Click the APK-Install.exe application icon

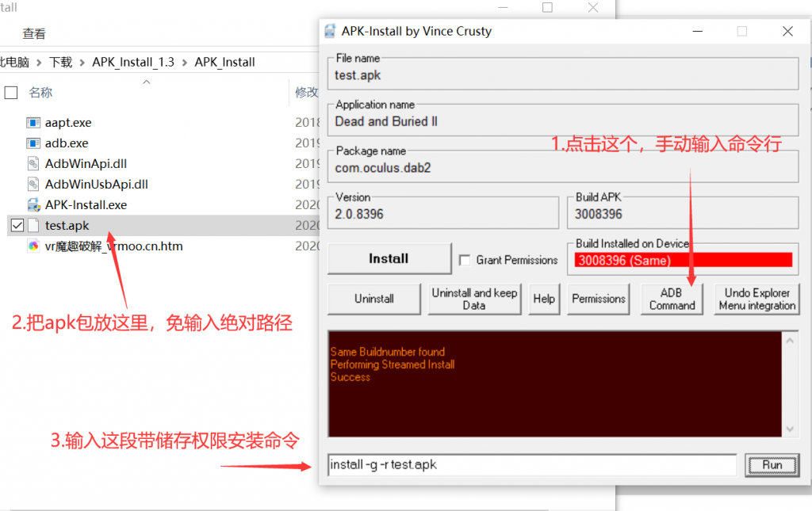coord(33,205)
